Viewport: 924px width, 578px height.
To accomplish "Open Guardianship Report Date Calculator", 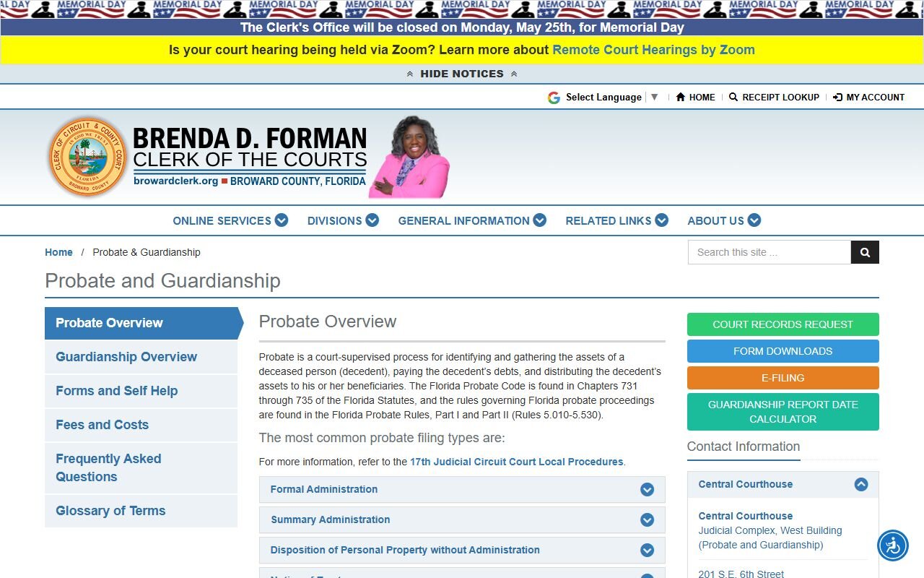I will tap(783, 412).
